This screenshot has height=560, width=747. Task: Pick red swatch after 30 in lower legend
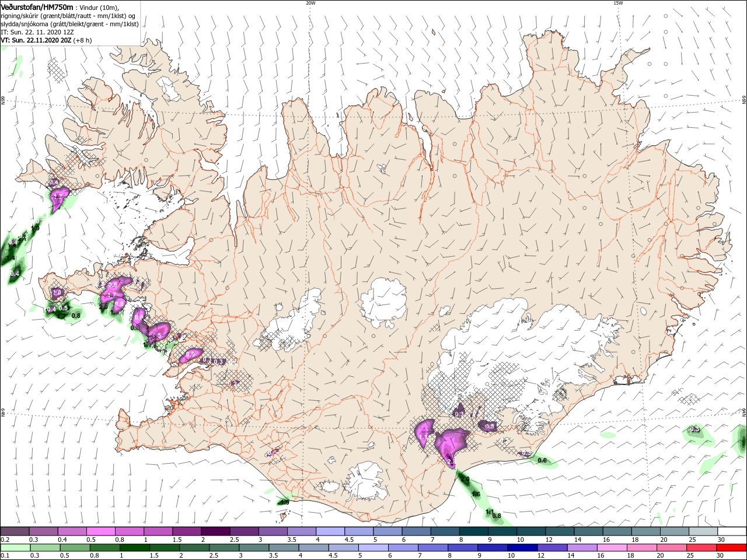pyautogui.click(x=732, y=548)
